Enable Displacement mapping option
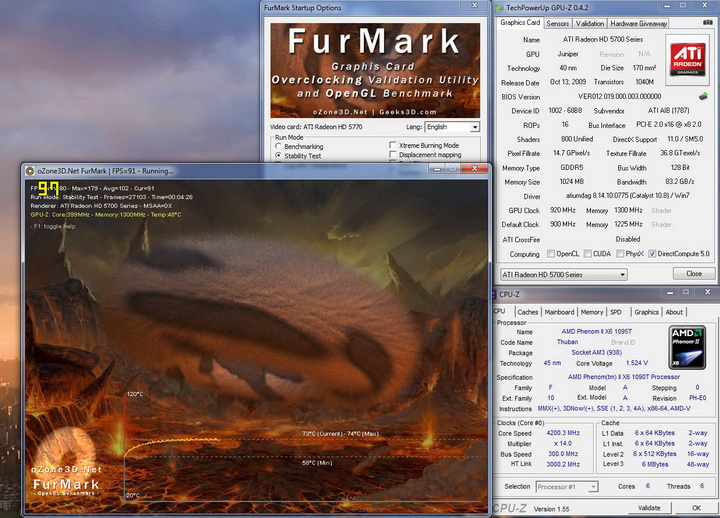720x518 pixels. pos(393,155)
